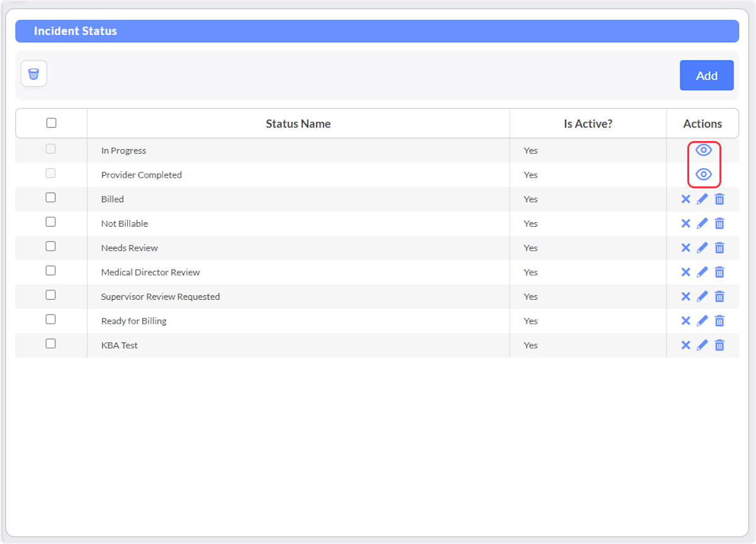Click the Billed status name
Screen dimensions: 756x544
[x=112, y=199]
